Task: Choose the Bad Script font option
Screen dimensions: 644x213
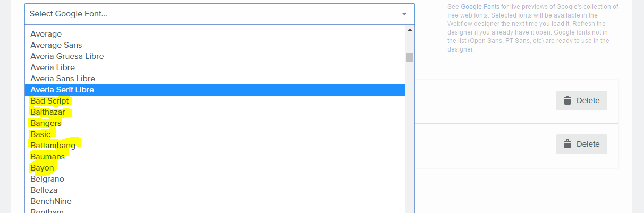Action: tap(215, 101)
